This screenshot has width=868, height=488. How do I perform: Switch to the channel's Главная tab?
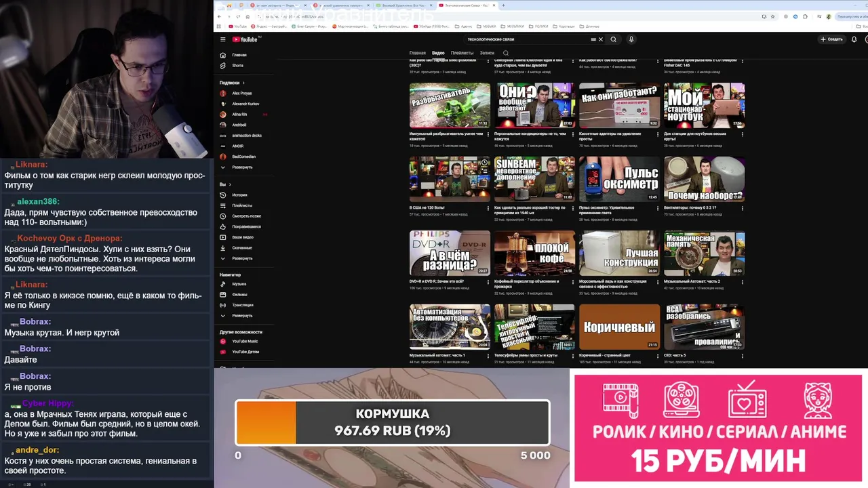[418, 53]
